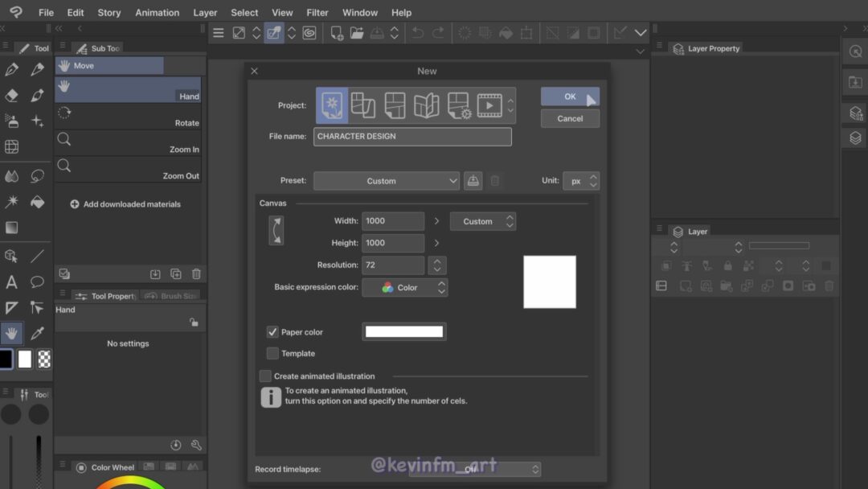
Task: Select the Hand sub tool
Action: [129, 88]
